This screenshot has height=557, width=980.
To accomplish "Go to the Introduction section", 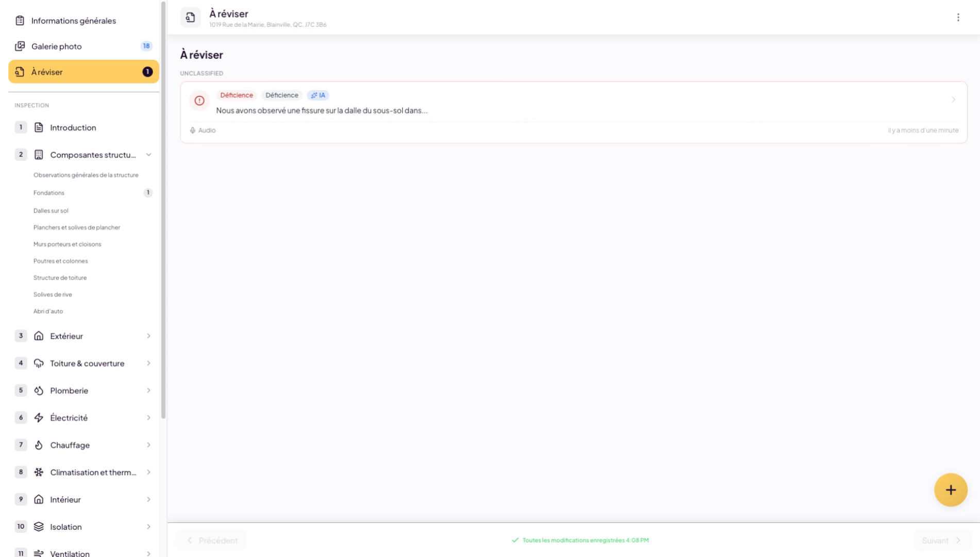I will click(84, 127).
